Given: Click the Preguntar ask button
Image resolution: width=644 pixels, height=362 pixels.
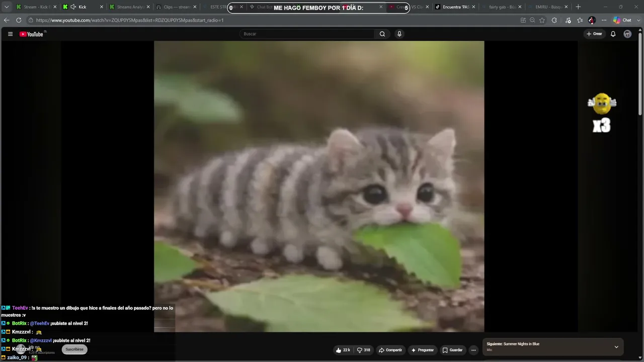Looking at the screenshot, I should point(423,350).
